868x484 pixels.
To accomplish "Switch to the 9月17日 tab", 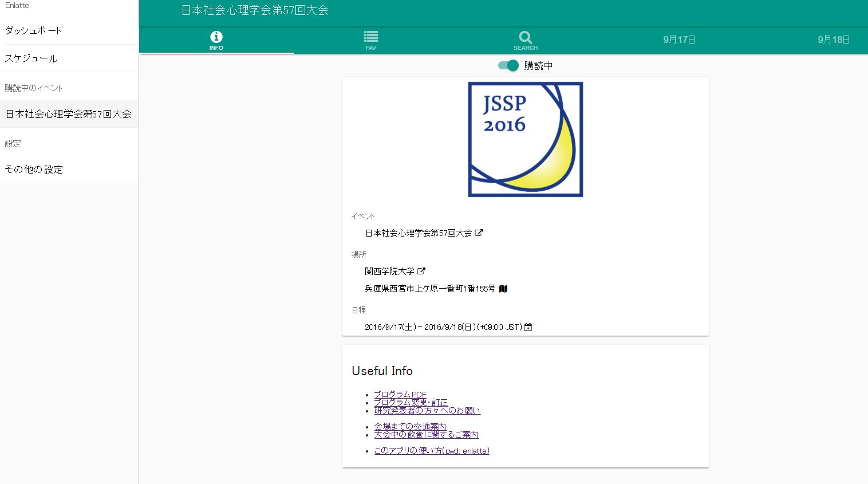I will (680, 40).
